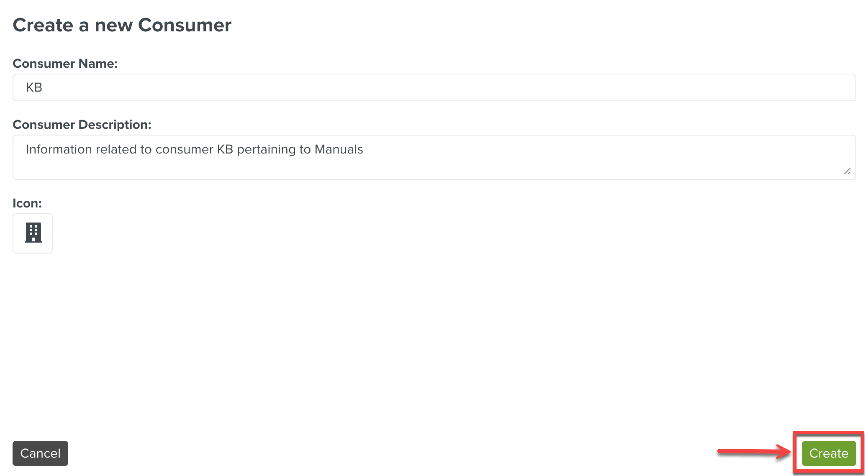Click the description box resize handle
The image size is (868, 476).
(847, 171)
